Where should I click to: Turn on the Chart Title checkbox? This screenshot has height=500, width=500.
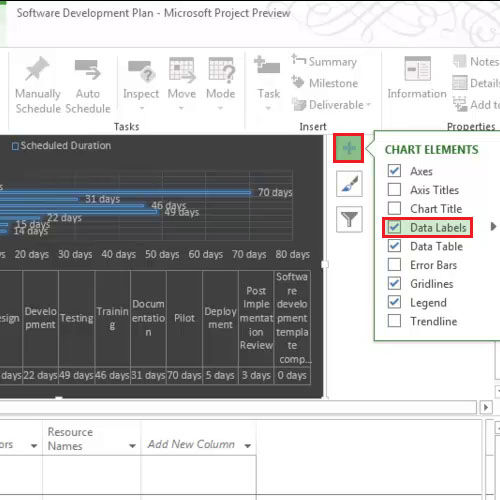[394, 209]
